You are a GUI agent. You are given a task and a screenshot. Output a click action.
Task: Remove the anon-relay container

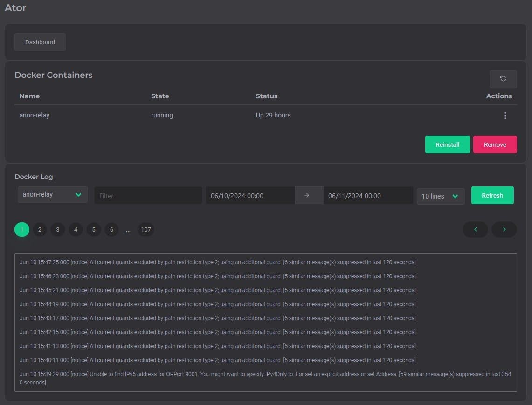point(495,144)
